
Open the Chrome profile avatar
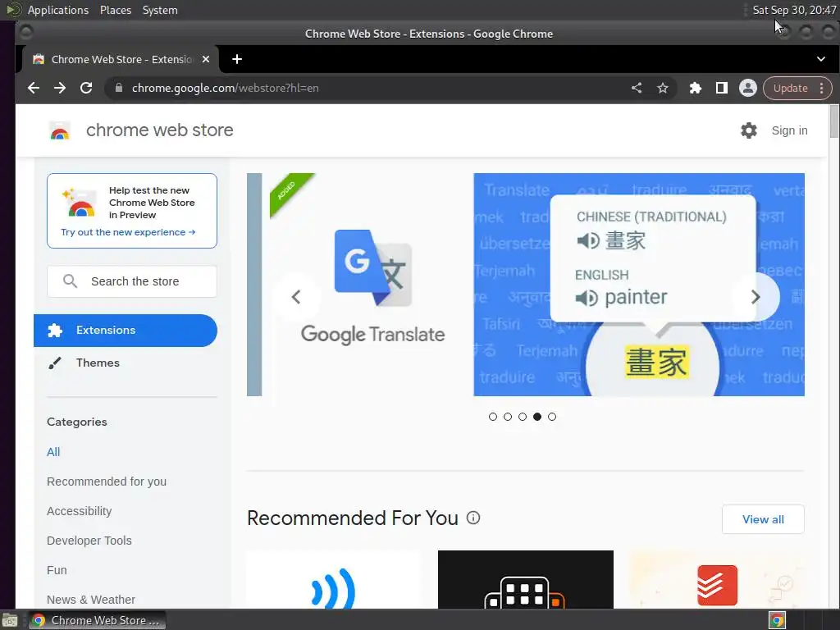click(x=748, y=88)
